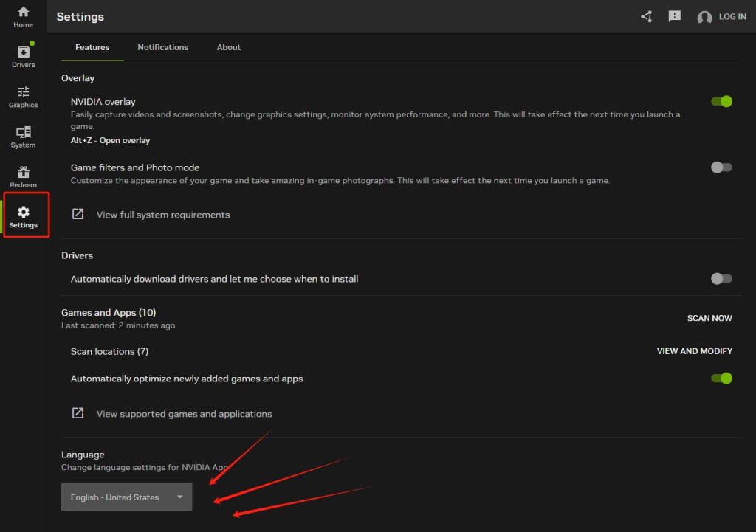
Task: Click SCAN NOW for games and apps
Action: [709, 318]
